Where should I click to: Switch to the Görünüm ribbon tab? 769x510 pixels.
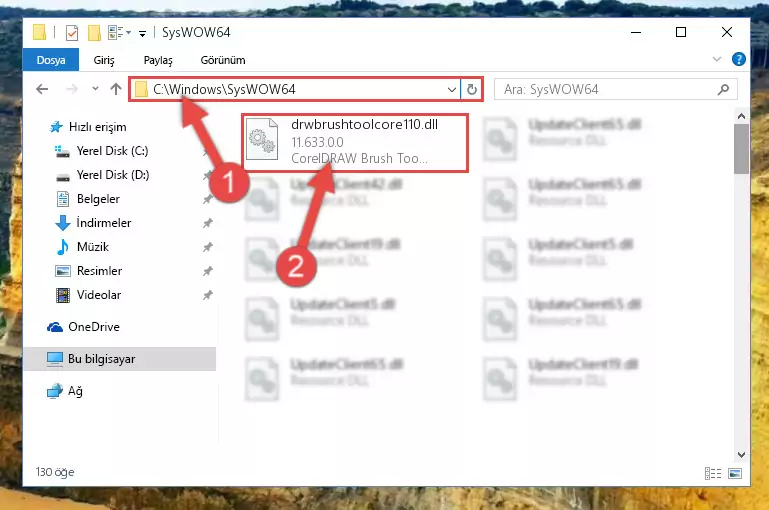tap(223, 60)
